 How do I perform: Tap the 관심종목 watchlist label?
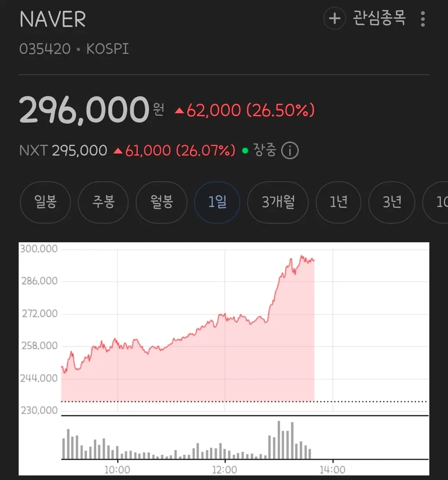point(379,18)
